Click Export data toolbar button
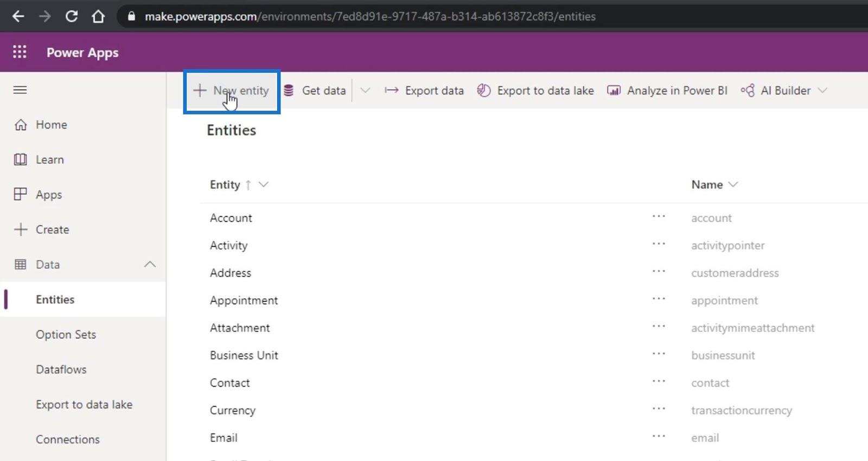The width and height of the screenshot is (868, 461). pyautogui.click(x=424, y=91)
